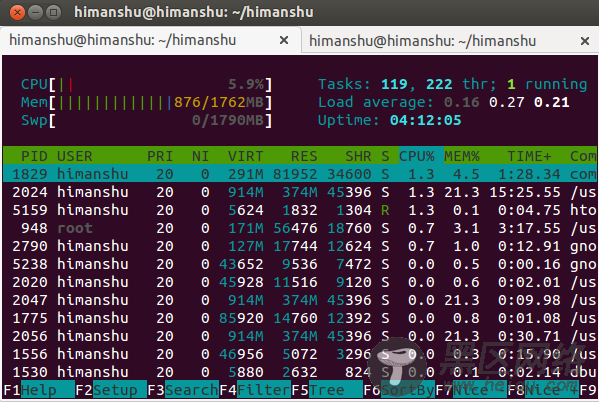The height and width of the screenshot is (402, 599).
Task: Click the 5.9% CPU value
Action: [x=246, y=84]
